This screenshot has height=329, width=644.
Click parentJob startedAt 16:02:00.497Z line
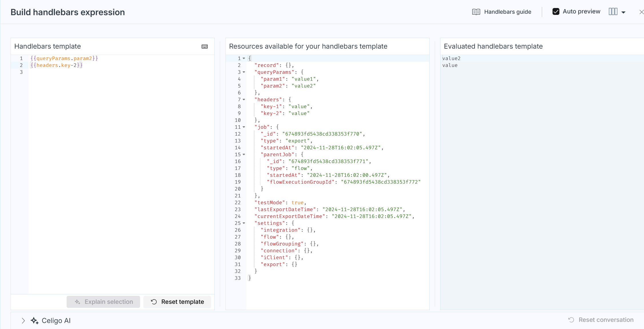(328, 175)
